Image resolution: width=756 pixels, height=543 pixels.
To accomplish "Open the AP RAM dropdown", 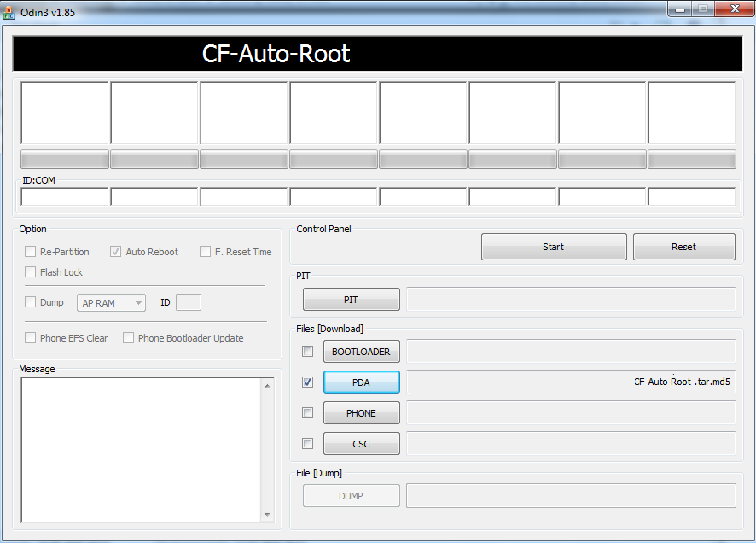I will click(x=112, y=303).
